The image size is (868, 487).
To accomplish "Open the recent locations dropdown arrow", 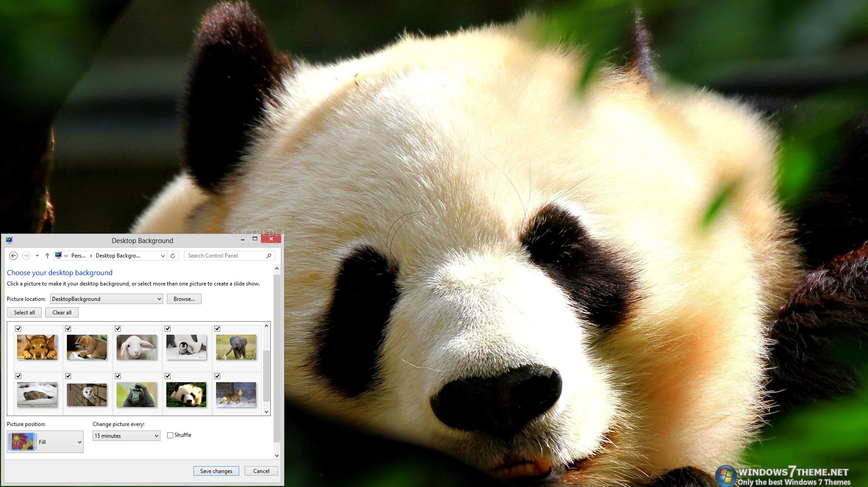I will pyautogui.click(x=37, y=256).
